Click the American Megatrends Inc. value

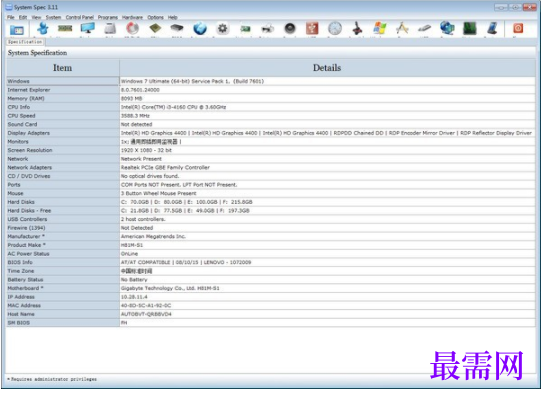[327, 237]
